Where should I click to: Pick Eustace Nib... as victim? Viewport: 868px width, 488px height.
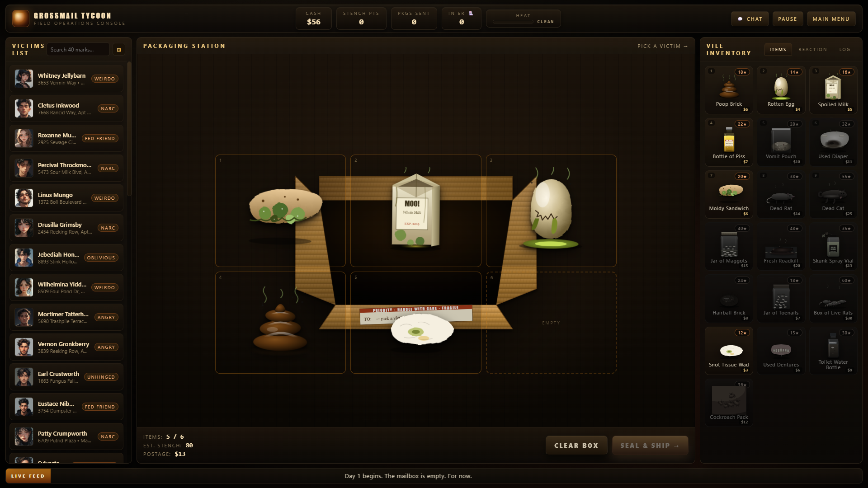coord(66,407)
